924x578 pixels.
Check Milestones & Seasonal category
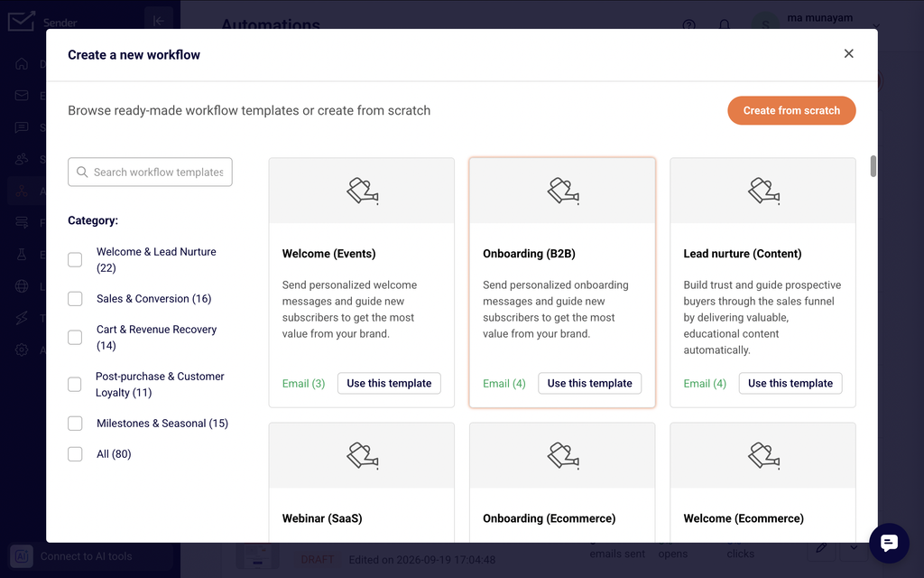tap(75, 424)
